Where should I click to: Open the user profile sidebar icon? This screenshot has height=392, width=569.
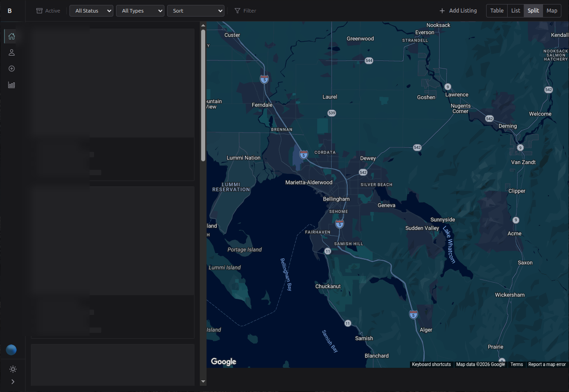(x=12, y=52)
